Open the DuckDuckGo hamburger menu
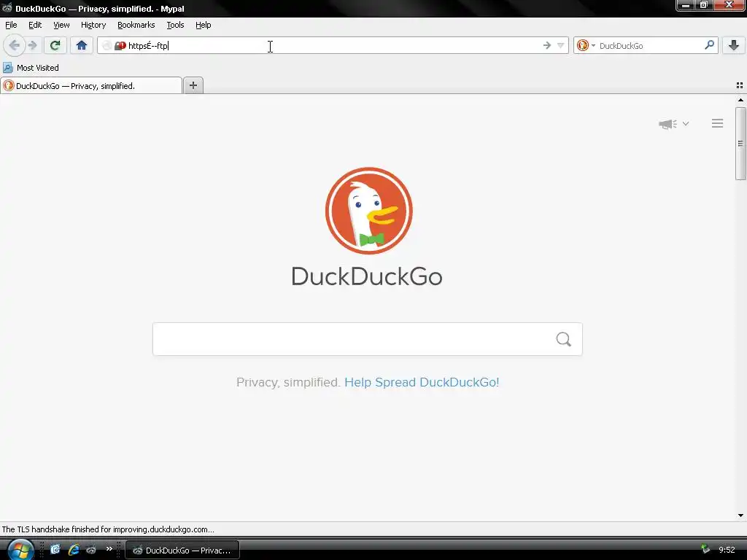This screenshot has width=747, height=560. (x=718, y=123)
